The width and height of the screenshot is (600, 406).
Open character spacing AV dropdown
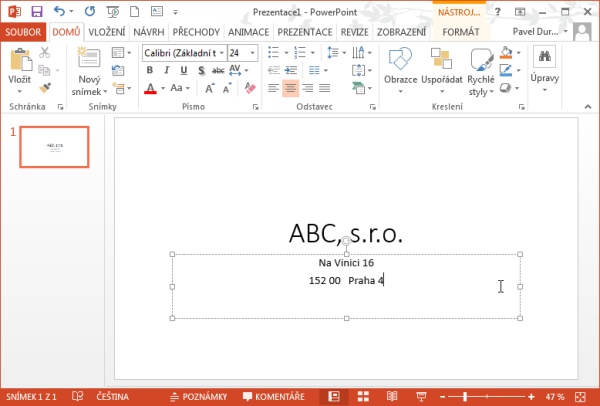click(x=238, y=70)
